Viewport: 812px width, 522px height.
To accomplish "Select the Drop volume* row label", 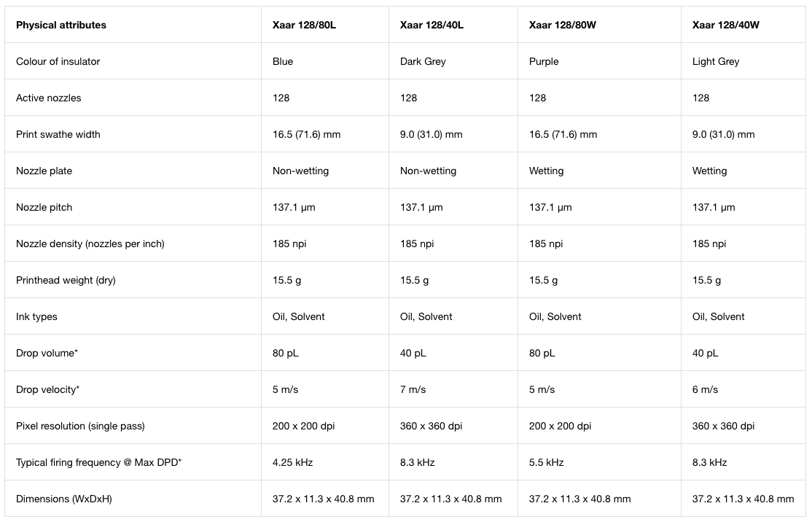I will [x=47, y=353].
